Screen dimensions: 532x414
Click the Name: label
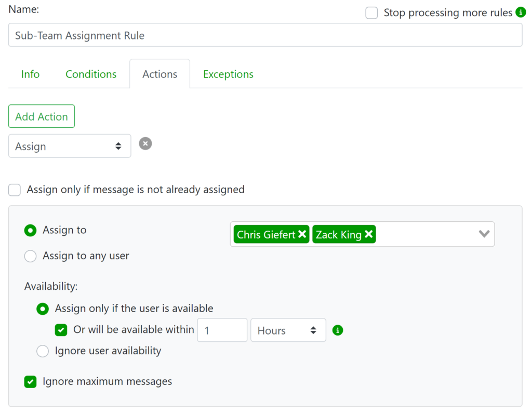tap(24, 9)
